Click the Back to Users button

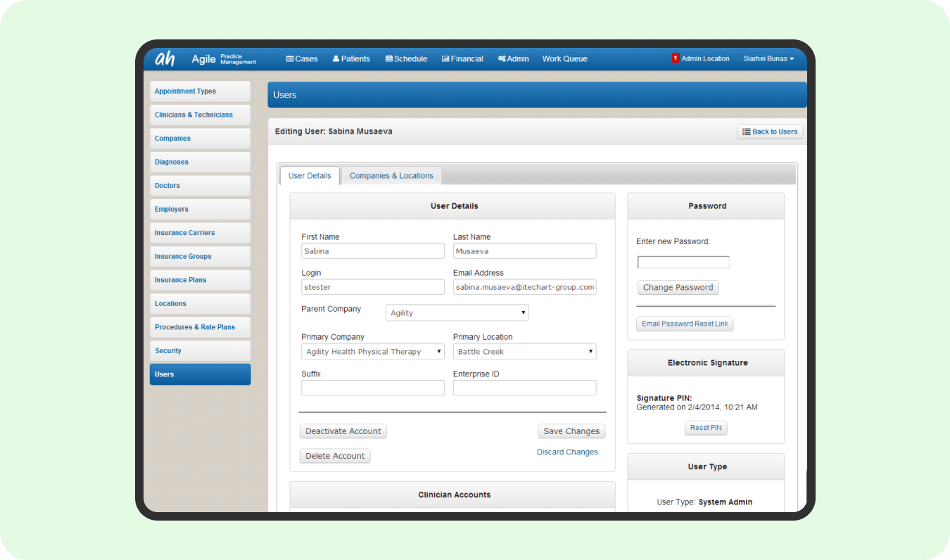tap(770, 132)
